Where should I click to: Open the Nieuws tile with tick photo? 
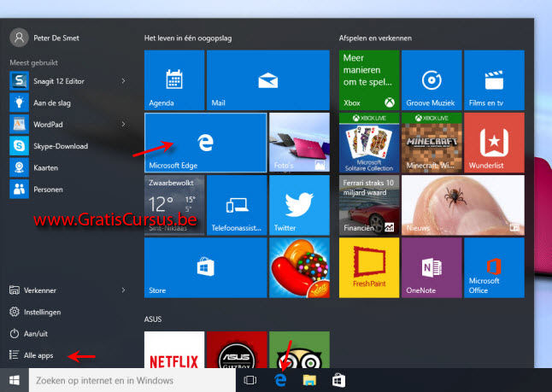(463, 205)
